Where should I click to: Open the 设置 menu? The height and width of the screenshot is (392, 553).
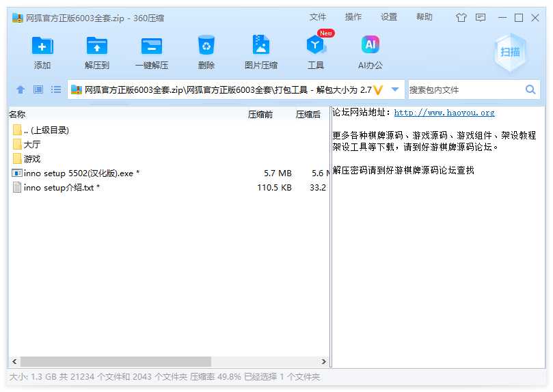389,17
